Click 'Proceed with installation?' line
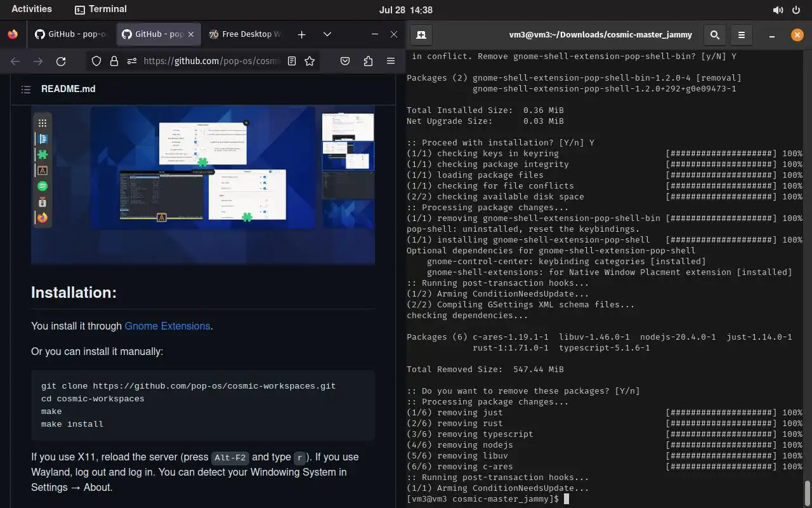This screenshot has width=812, height=508. (x=501, y=143)
